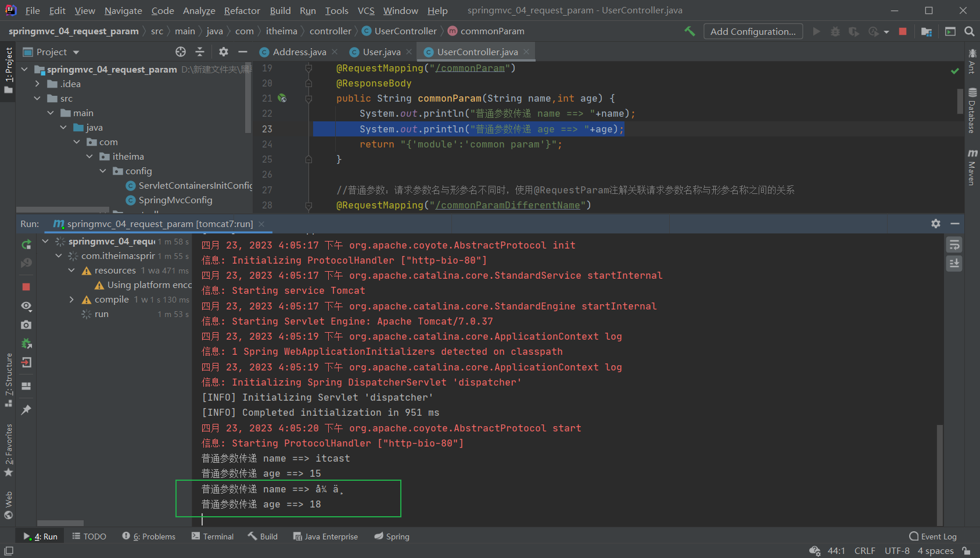Hide the Project panel with minus icon
Screen dimensions: 980x558
(243, 52)
